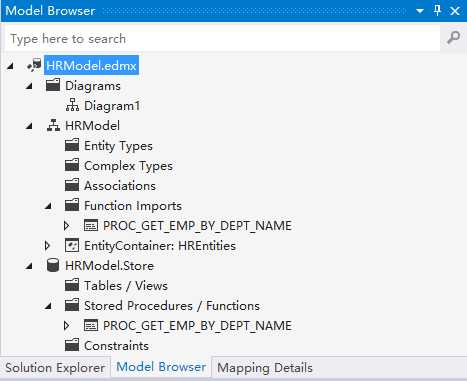Select the Constraints label
This screenshot has width=467, height=381.
(116, 346)
